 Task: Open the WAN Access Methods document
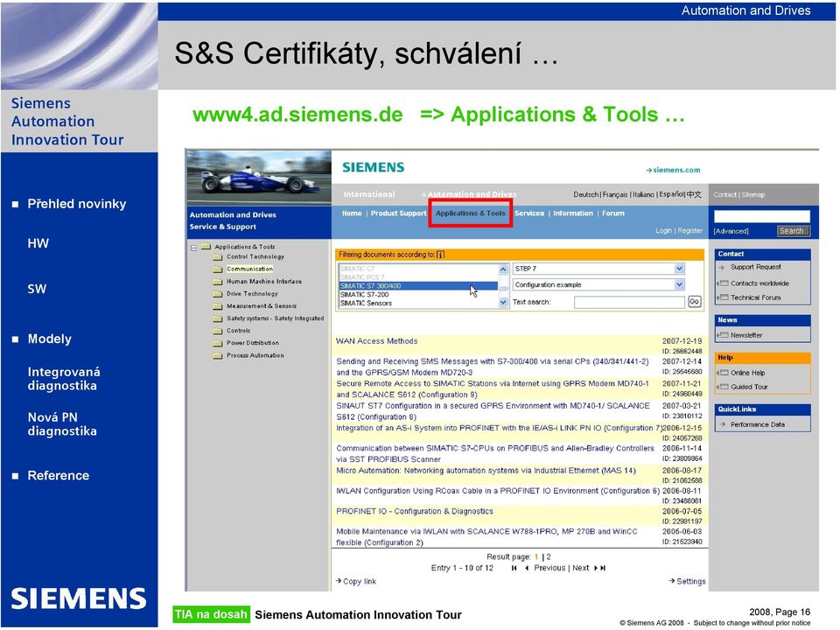pyautogui.click(x=376, y=340)
